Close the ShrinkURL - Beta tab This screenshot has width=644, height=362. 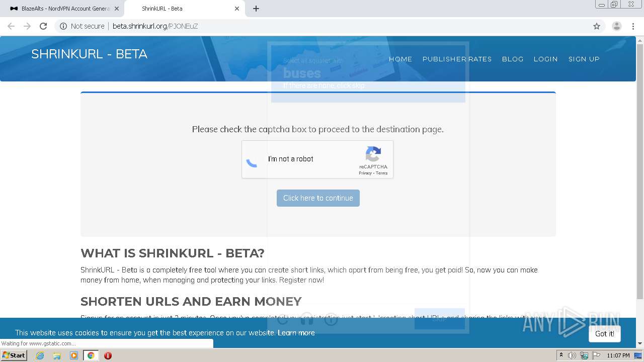(x=237, y=9)
